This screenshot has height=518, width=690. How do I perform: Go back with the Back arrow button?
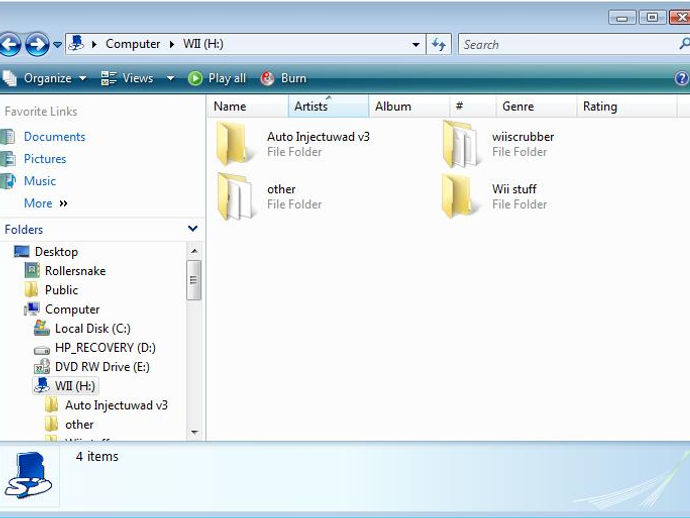click(x=9, y=44)
